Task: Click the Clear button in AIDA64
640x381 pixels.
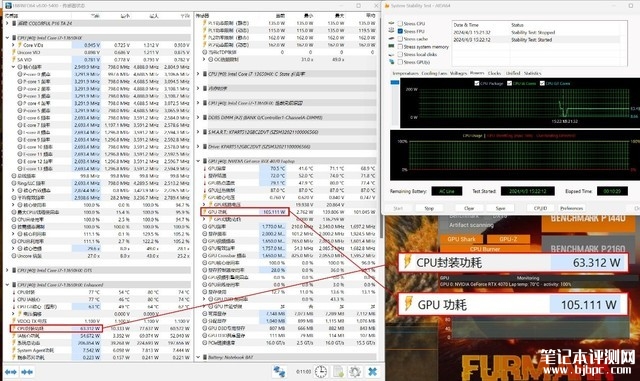Action: coord(469,208)
